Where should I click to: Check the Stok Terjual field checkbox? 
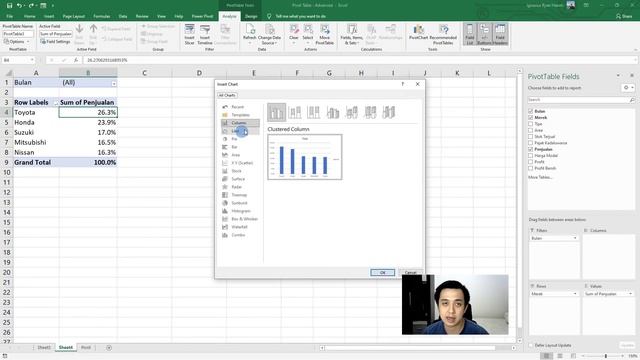(x=531, y=136)
